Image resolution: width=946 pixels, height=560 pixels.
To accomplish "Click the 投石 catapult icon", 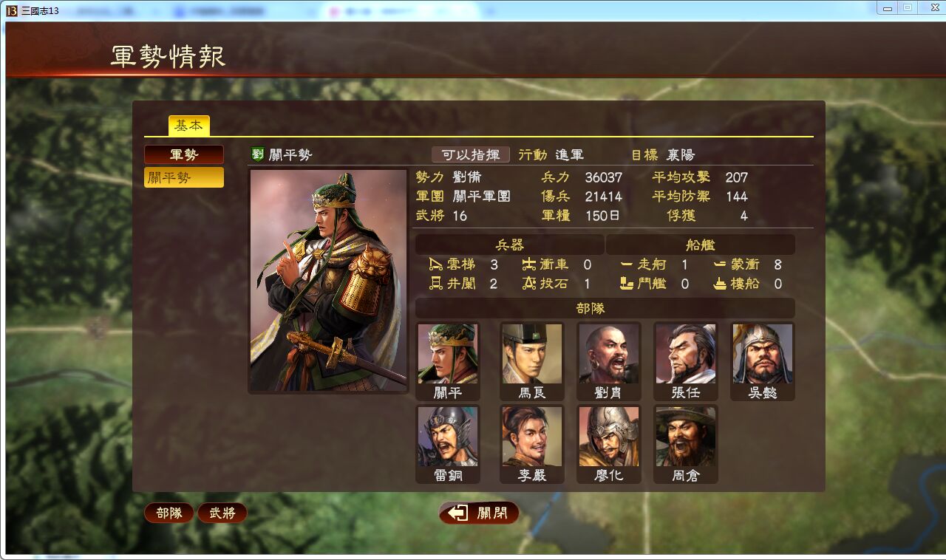I will [528, 284].
